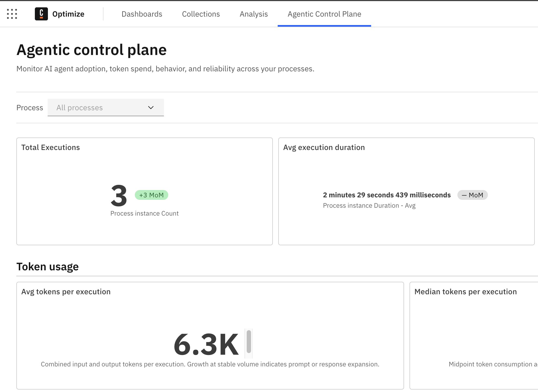Go to the Analysis tab
This screenshot has height=392, width=538.
(x=254, y=14)
